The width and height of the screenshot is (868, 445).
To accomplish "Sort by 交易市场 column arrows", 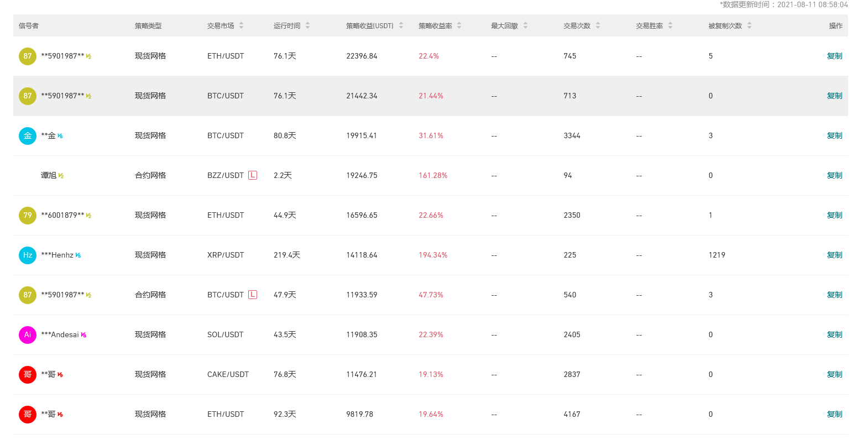I will point(242,25).
